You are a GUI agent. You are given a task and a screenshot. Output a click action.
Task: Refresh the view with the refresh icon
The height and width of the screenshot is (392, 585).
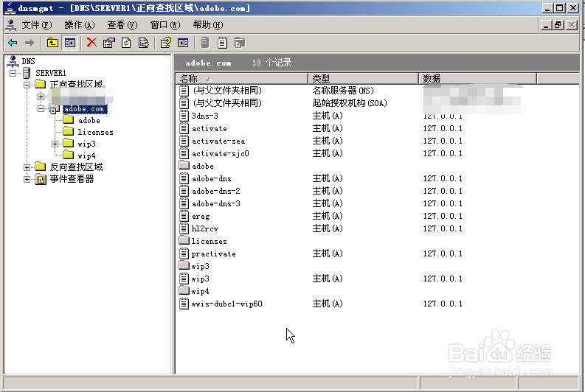[126, 43]
